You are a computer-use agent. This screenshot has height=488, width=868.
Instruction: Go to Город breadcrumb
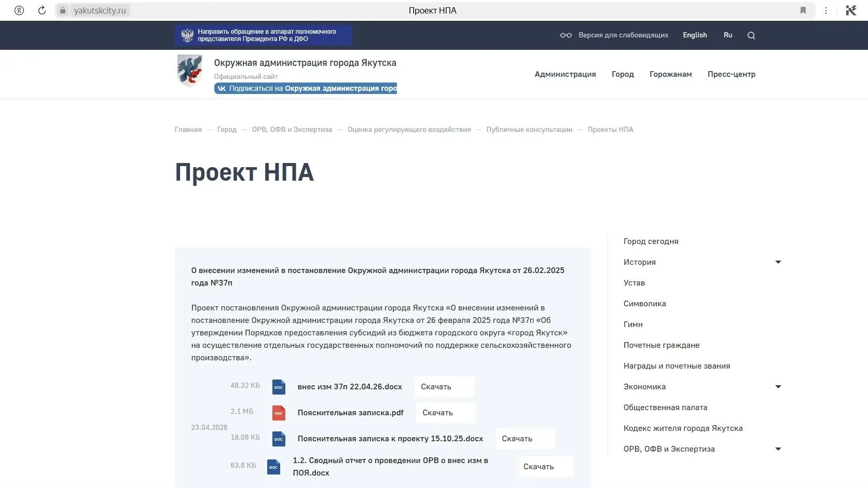coord(227,130)
